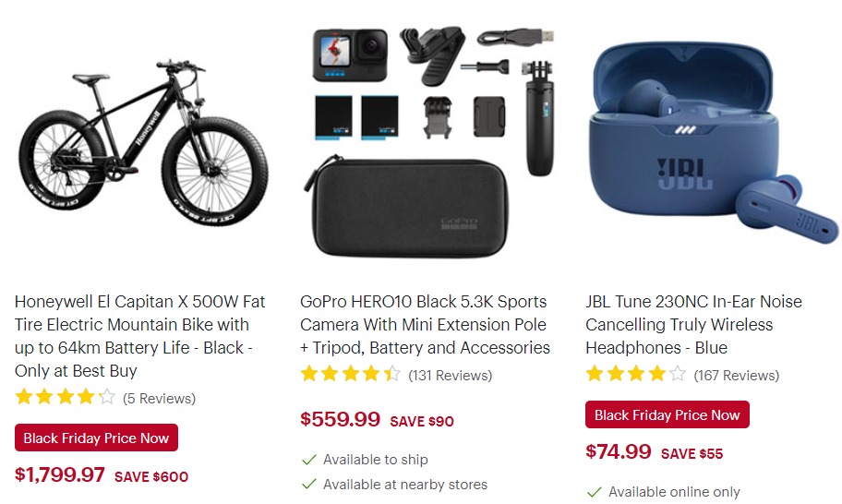Open the JBL Tune 230NC earbuds image
The image size is (842, 504).
pos(713,143)
